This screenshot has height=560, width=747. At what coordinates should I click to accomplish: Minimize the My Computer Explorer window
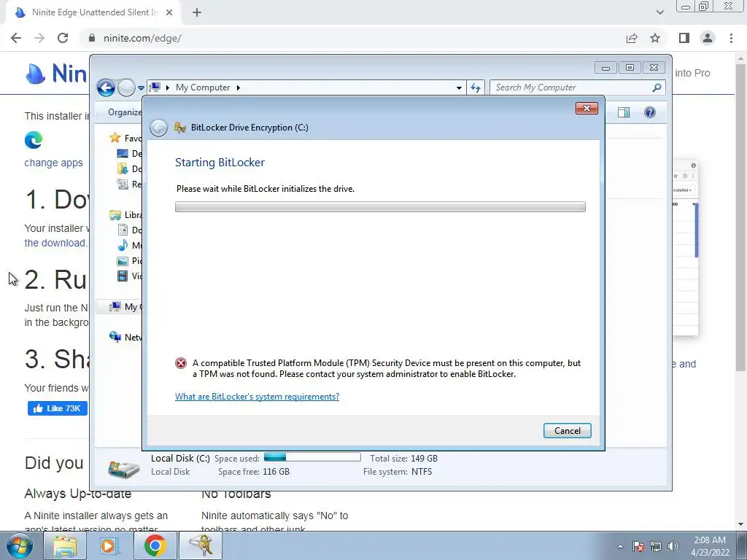coord(605,68)
